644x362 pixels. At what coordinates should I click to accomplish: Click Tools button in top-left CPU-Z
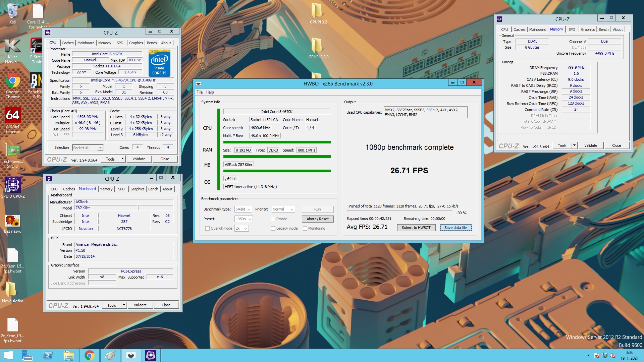(x=110, y=159)
